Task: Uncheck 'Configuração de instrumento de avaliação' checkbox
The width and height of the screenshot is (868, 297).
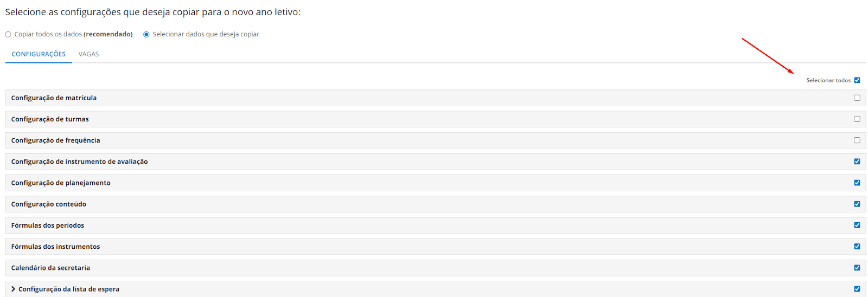Action: pos(857,162)
